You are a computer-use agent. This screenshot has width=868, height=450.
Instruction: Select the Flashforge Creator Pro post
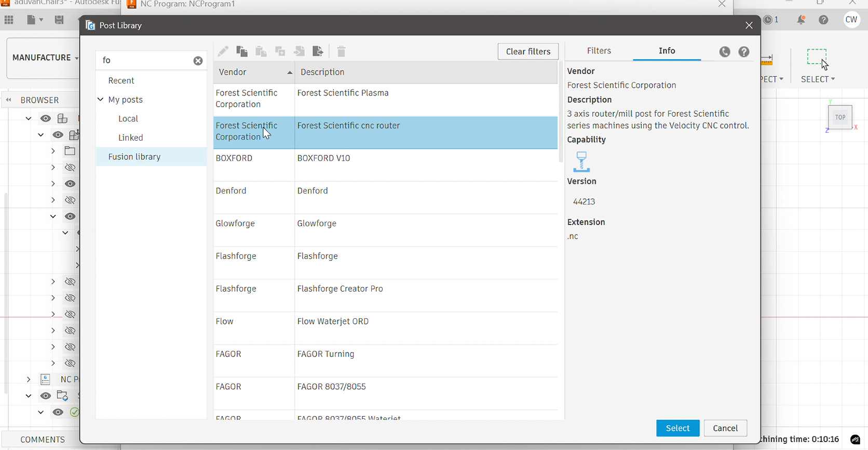(x=386, y=295)
